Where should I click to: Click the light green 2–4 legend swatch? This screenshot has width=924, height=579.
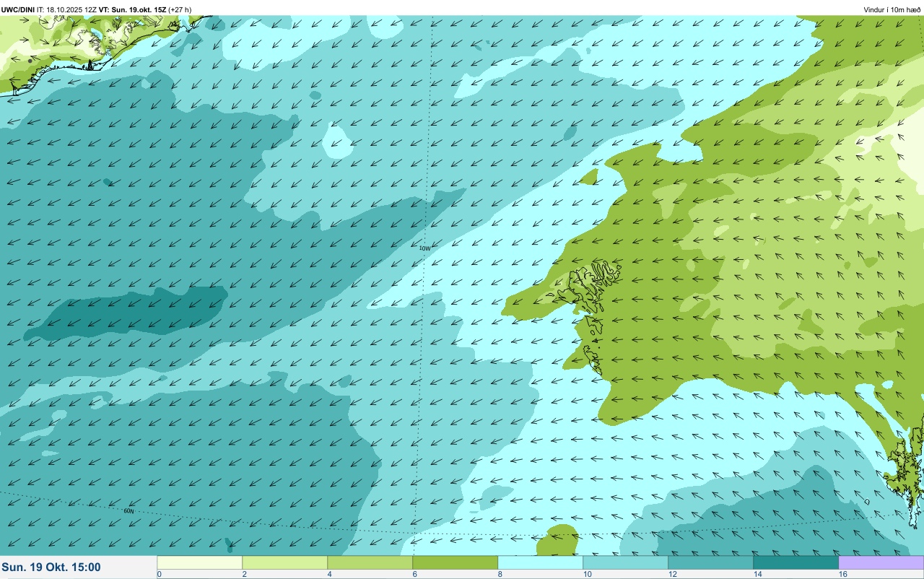point(285,562)
